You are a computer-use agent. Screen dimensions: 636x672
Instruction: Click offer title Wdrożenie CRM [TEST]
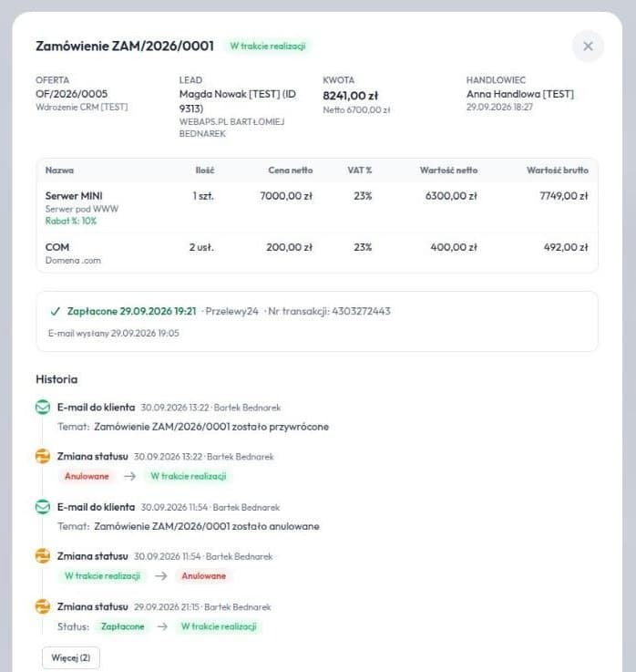[x=82, y=108]
